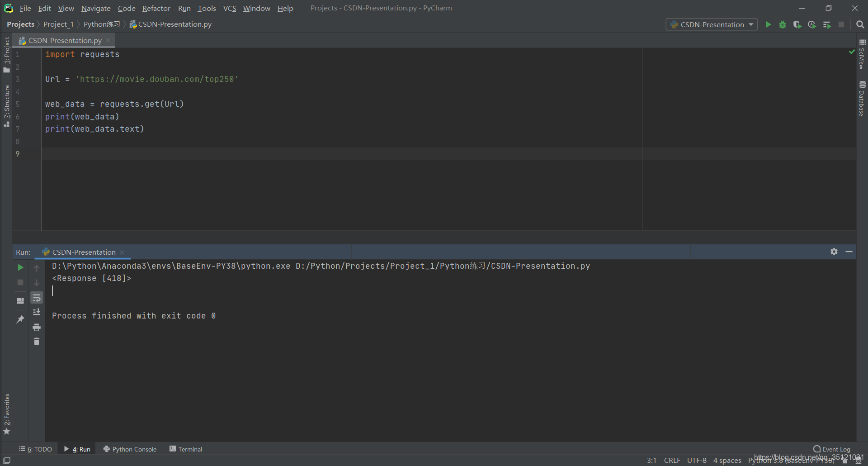Place cursor on empty line 9

click(448, 154)
